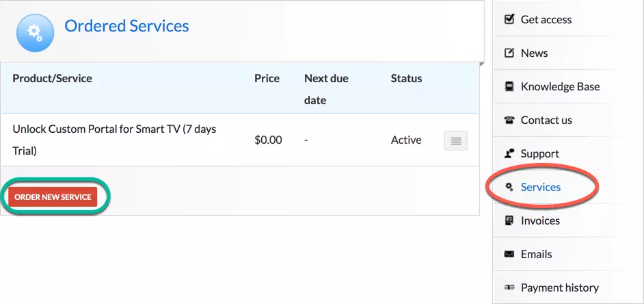Click the Support person icon
The image size is (644, 304).
(x=509, y=153)
